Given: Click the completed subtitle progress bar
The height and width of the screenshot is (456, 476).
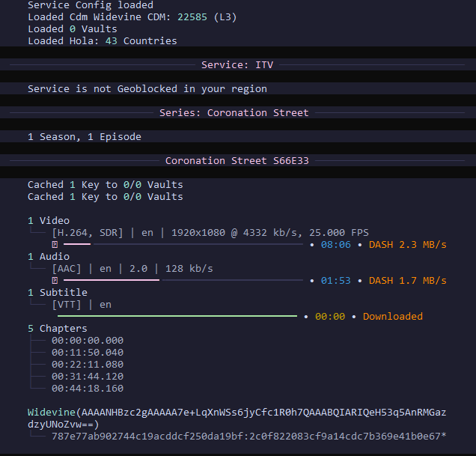Looking at the screenshot, I should click(x=177, y=316).
